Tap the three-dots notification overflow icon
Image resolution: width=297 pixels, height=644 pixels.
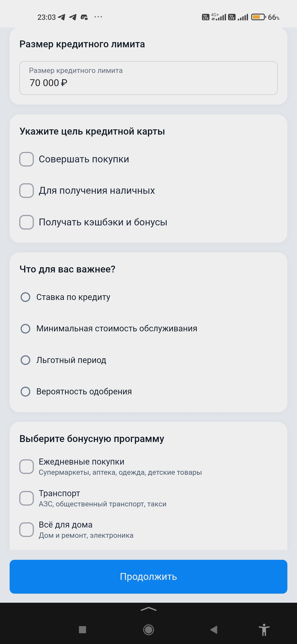[98, 17]
